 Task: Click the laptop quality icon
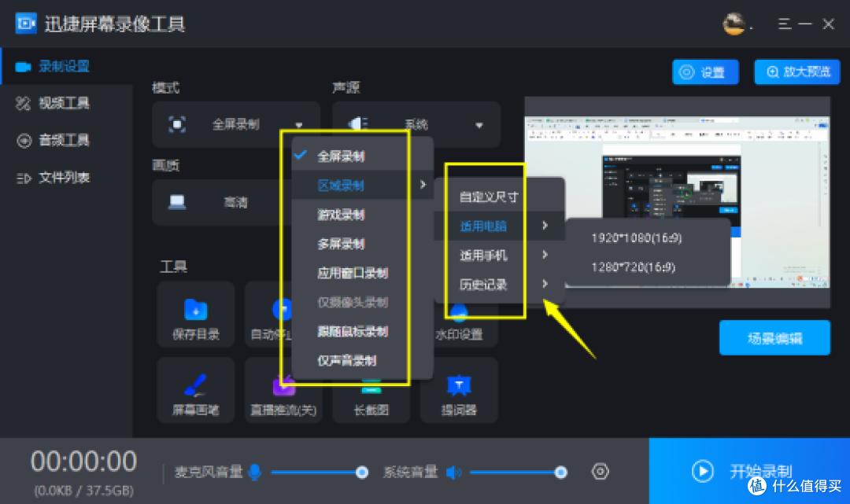point(177,203)
